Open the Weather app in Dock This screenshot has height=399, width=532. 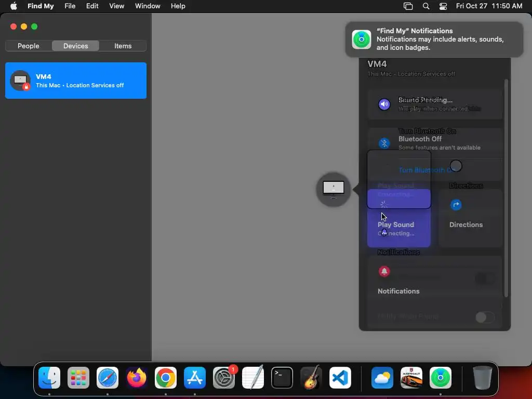click(x=382, y=378)
